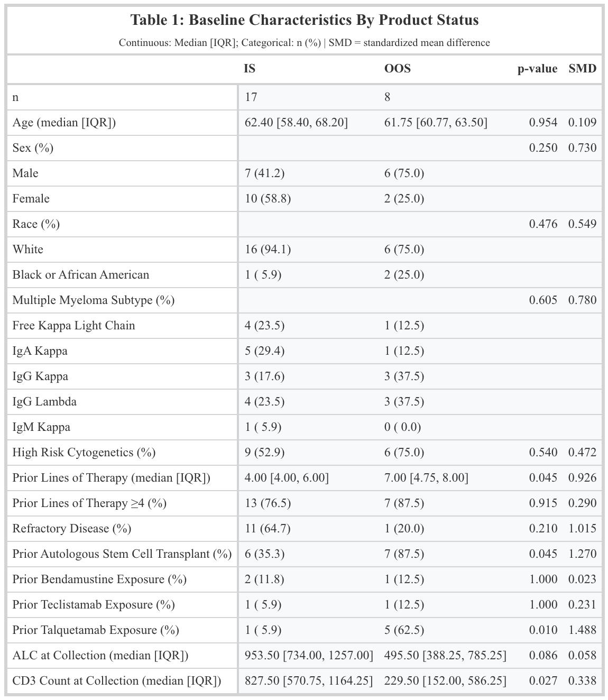Click the SMD column header
608x700 pixels.
click(582, 69)
